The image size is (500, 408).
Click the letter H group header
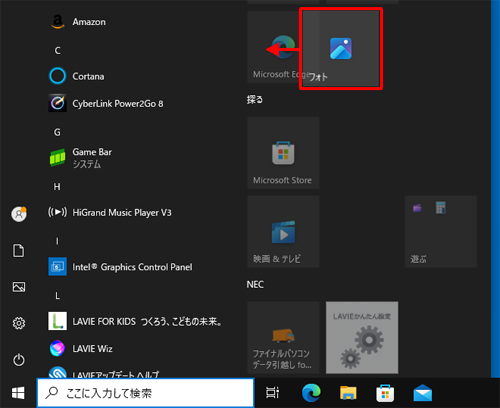click(57, 187)
